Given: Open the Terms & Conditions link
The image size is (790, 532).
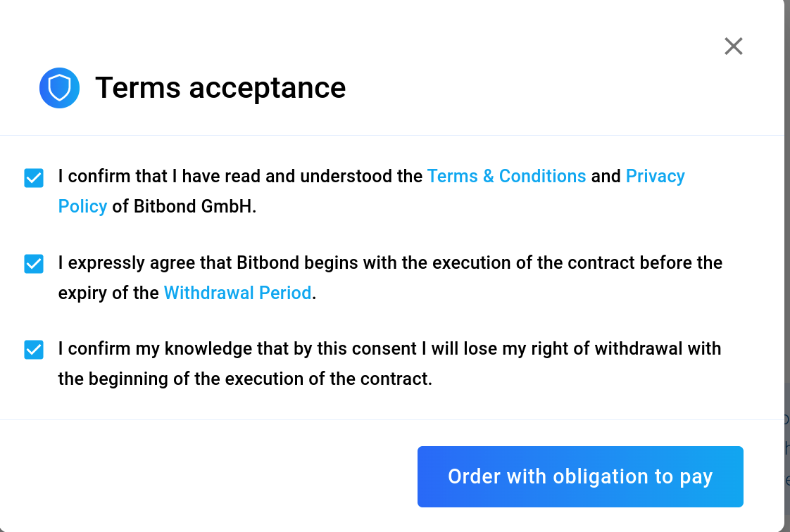Looking at the screenshot, I should [x=506, y=176].
